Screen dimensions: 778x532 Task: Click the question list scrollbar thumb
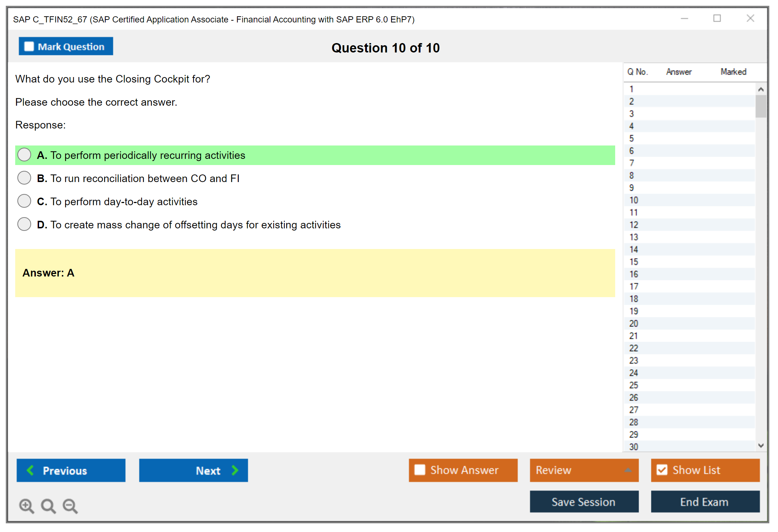pyautogui.click(x=761, y=106)
